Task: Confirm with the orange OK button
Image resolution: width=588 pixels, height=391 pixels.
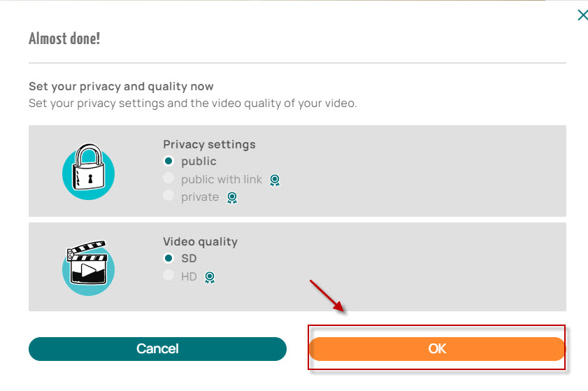Action: tap(437, 348)
